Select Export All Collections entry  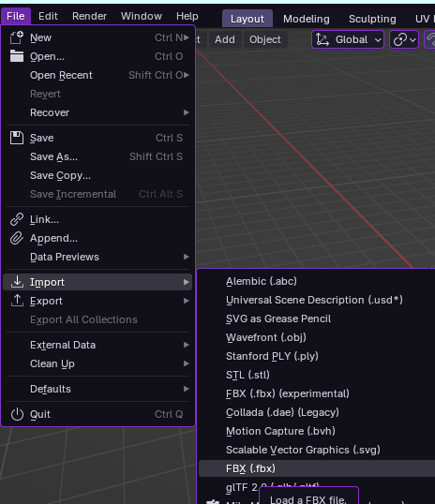point(97,319)
